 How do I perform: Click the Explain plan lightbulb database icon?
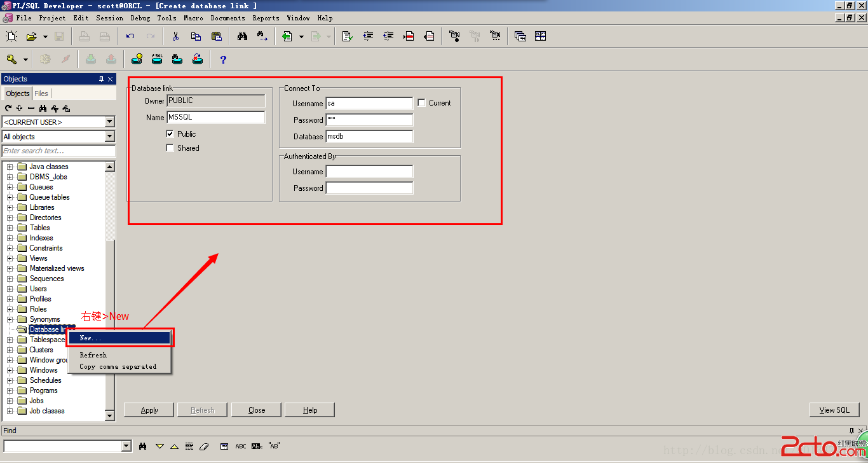[x=137, y=59]
